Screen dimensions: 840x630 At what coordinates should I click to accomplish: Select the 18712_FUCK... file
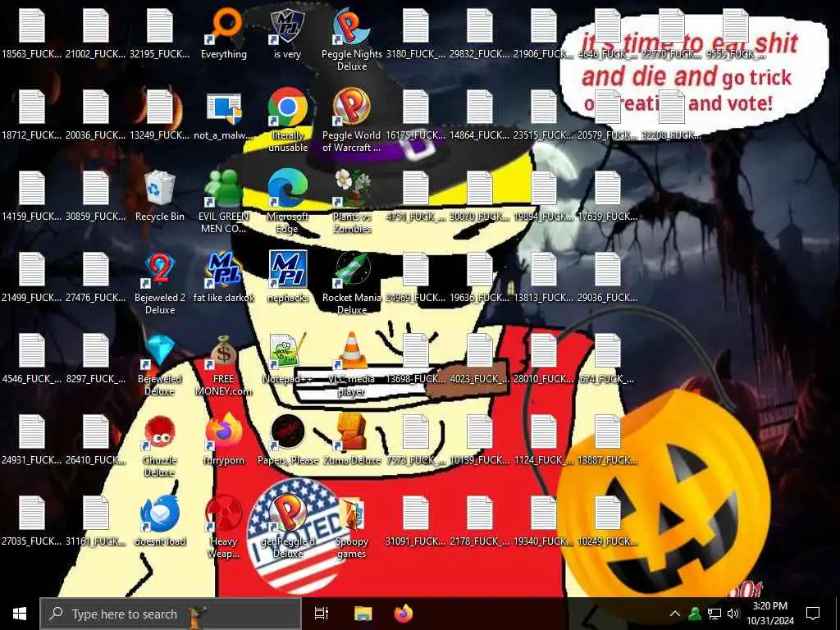click(32, 115)
